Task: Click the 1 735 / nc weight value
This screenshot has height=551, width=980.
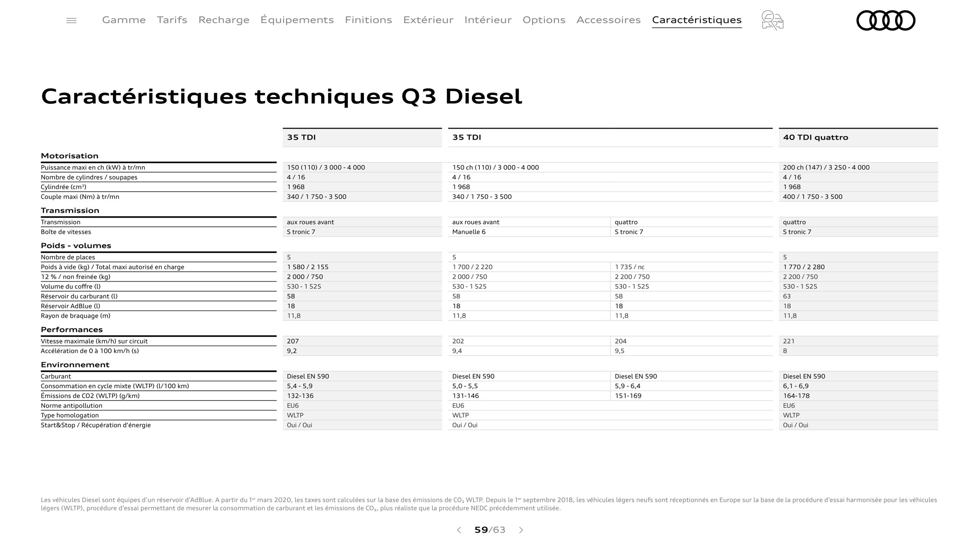Action: (629, 267)
